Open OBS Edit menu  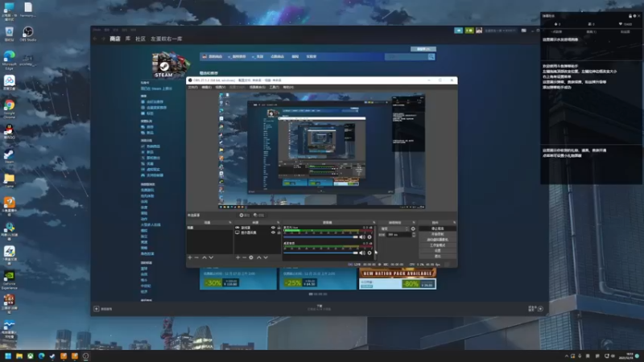(x=206, y=88)
